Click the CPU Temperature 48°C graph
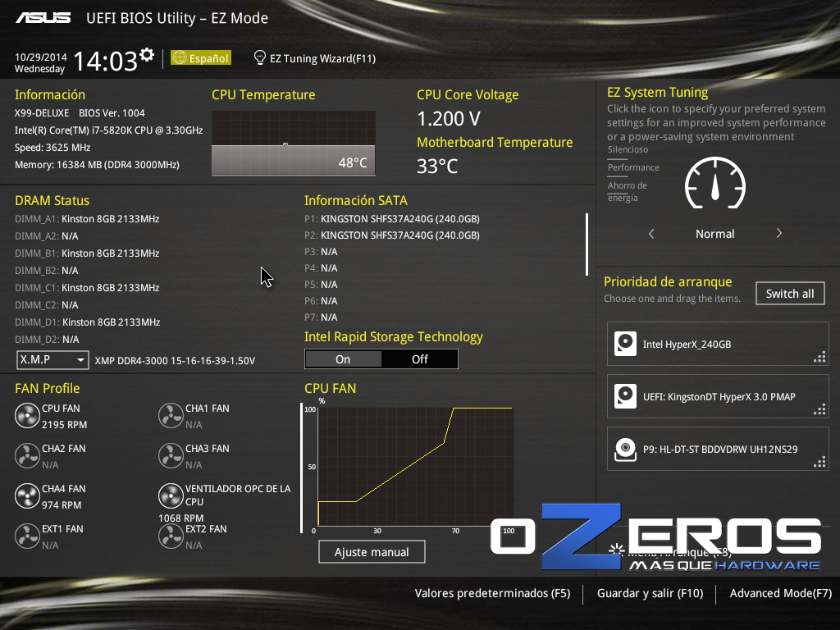The image size is (840, 630). click(x=294, y=143)
